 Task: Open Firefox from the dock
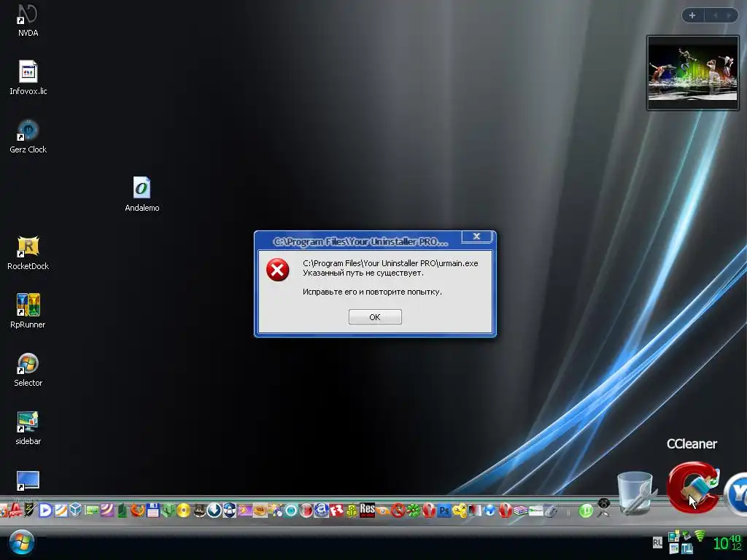point(138,511)
